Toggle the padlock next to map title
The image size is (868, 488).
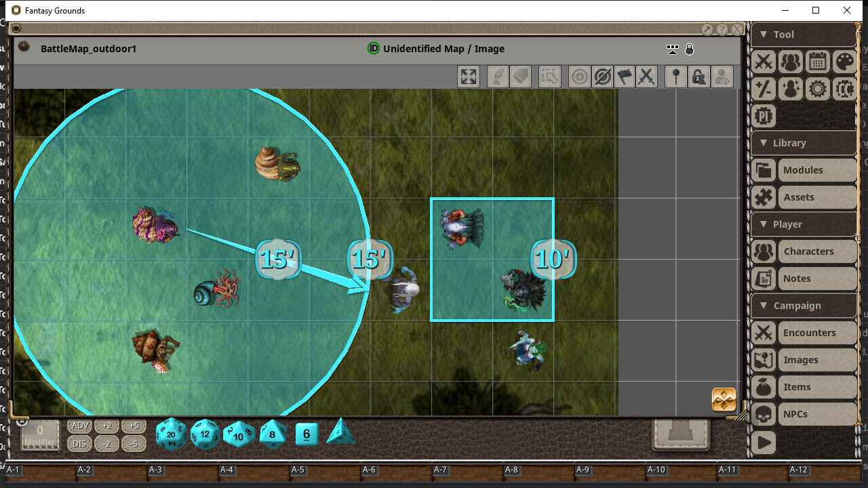690,49
